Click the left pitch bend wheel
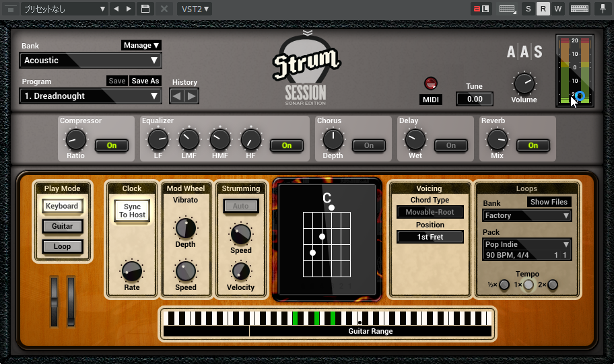 (x=55, y=301)
